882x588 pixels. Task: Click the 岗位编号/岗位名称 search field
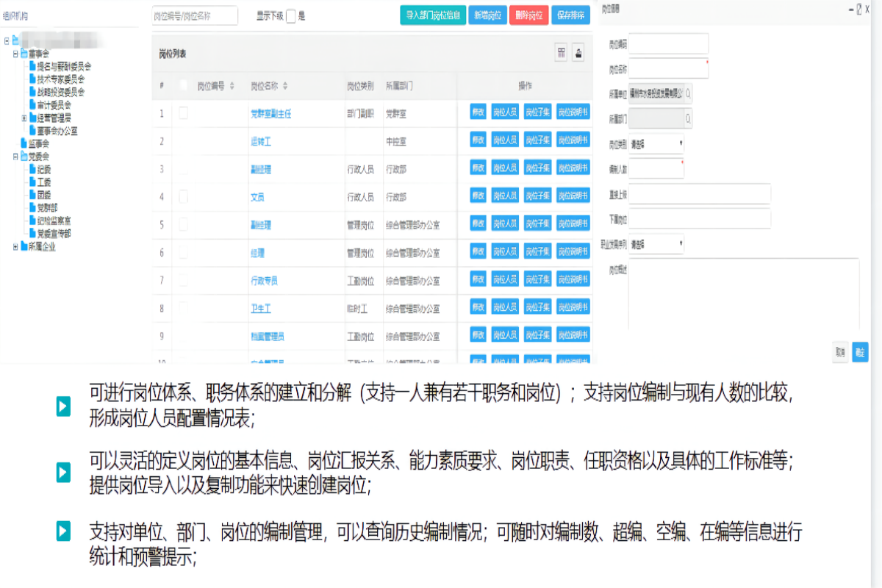point(195,15)
